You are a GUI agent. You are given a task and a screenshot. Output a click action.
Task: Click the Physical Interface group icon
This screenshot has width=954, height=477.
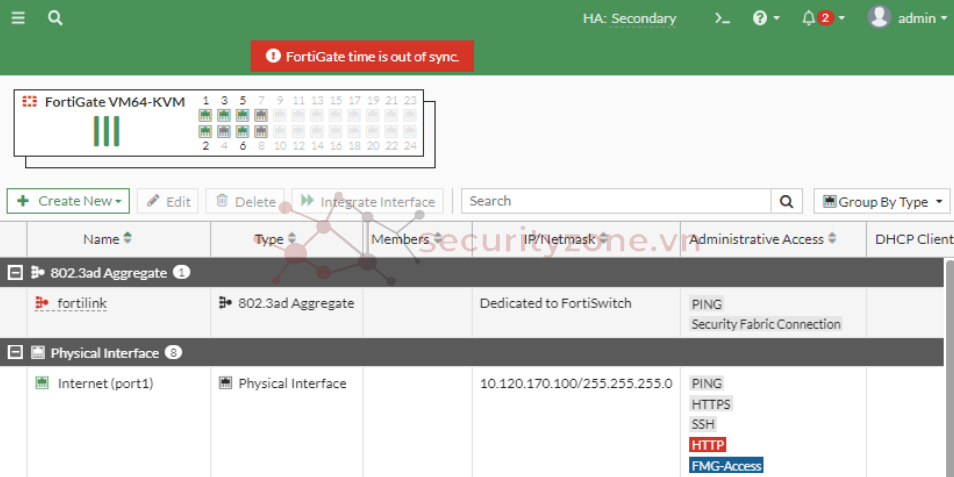pos(38,352)
